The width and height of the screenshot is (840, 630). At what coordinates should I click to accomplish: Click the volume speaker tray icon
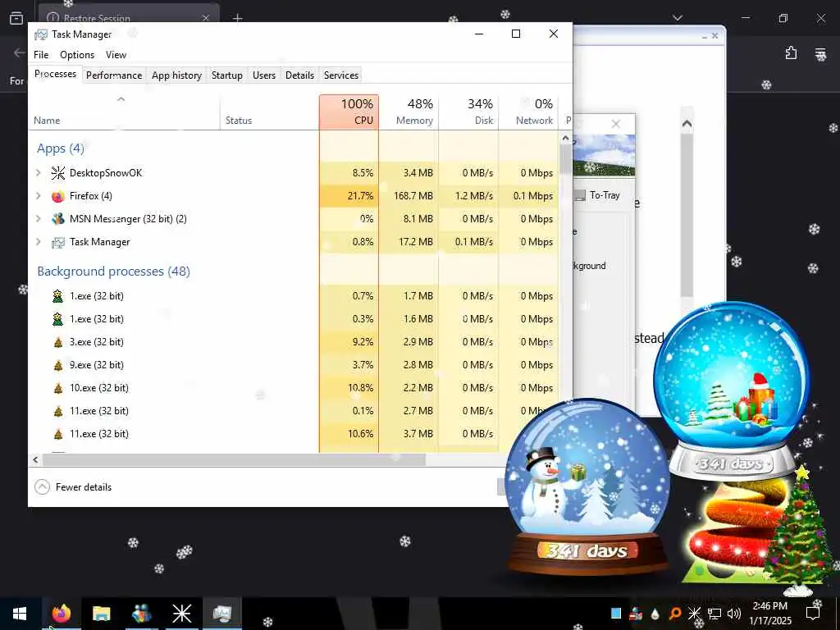pyautogui.click(x=734, y=613)
